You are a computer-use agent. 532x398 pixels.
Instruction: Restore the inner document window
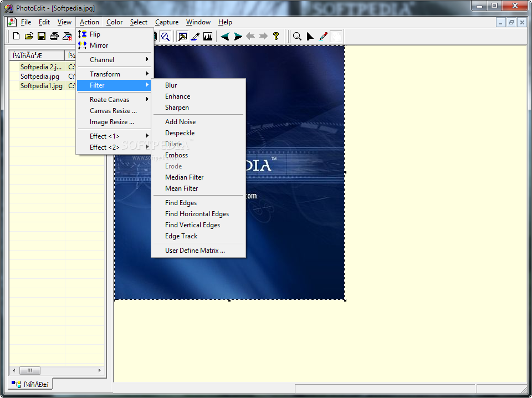point(511,22)
